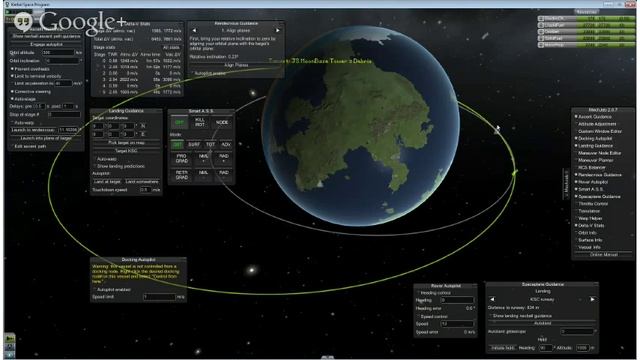640x360 pixels.
Task: Select SURF mode in Smart A.S.S.
Action: (194, 144)
